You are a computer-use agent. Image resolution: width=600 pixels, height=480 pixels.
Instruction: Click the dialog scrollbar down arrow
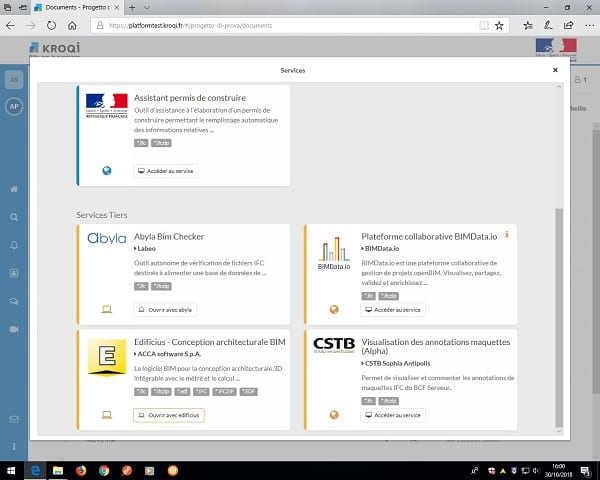(x=559, y=431)
